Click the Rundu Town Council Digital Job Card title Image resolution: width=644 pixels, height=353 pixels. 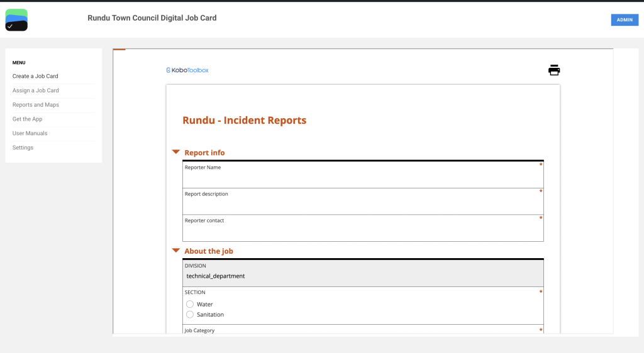pos(152,18)
